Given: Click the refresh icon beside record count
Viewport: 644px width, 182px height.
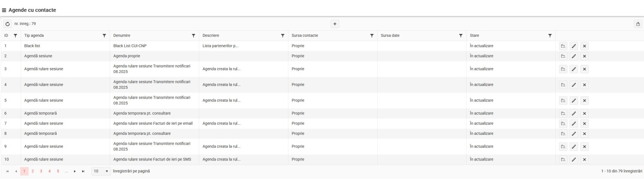Looking at the screenshot, I should coord(7,24).
